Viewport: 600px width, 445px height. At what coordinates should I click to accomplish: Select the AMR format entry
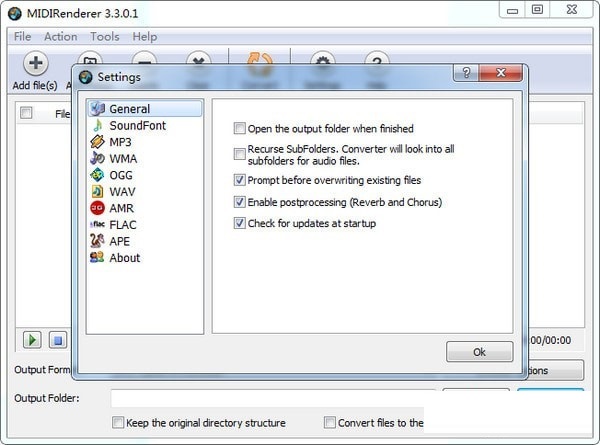point(121,208)
